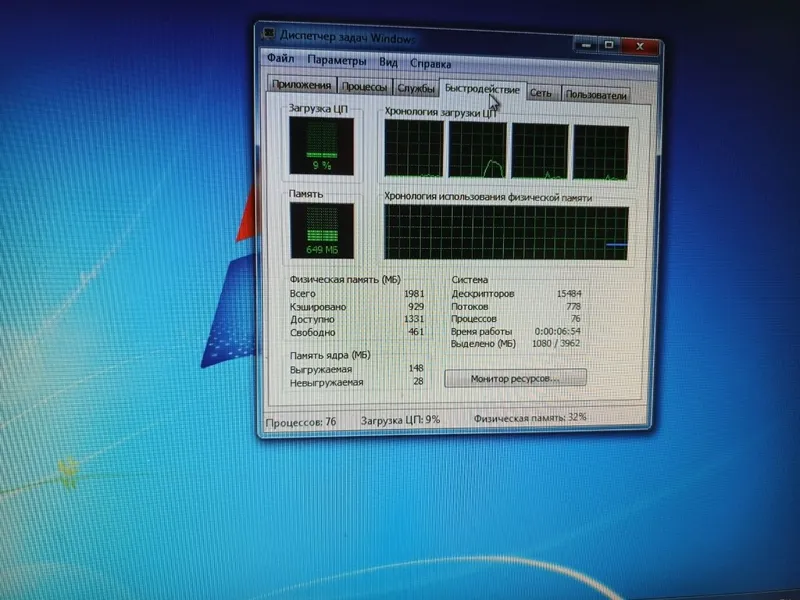Click the CPU load gauge showing 9 %
Viewport: 800px width, 600px height.
pyautogui.click(x=321, y=145)
